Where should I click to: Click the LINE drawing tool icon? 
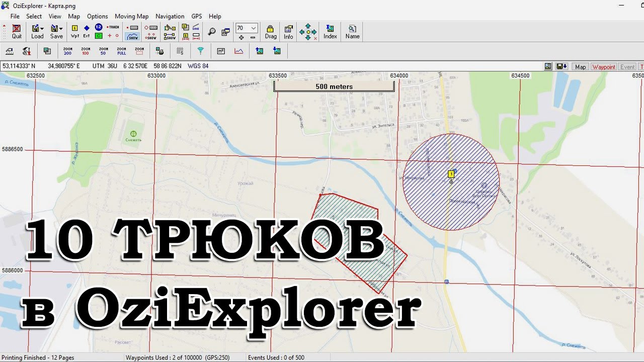(196, 27)
